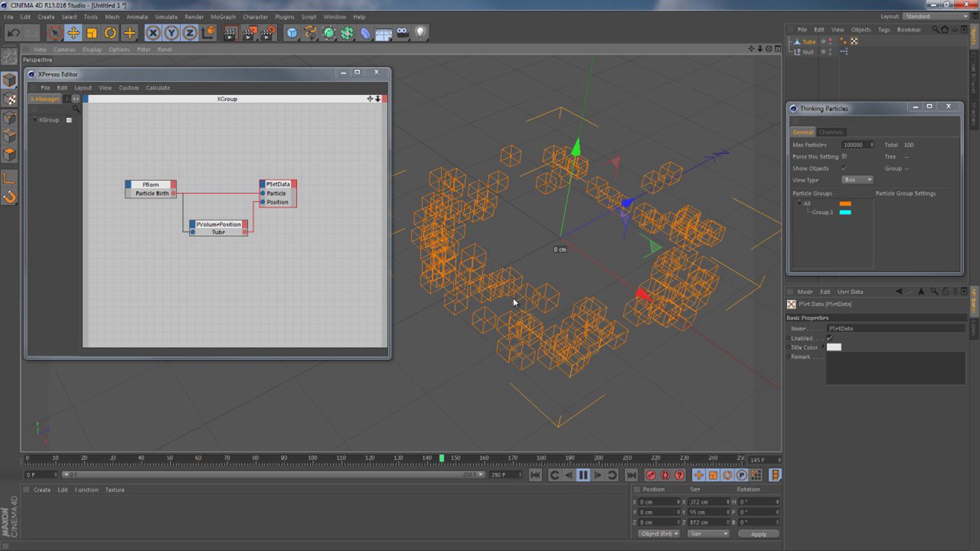Open the Cameras menu in the viewport
The image size is (980, 551).
pyautogui.click(x=65, y=49)
